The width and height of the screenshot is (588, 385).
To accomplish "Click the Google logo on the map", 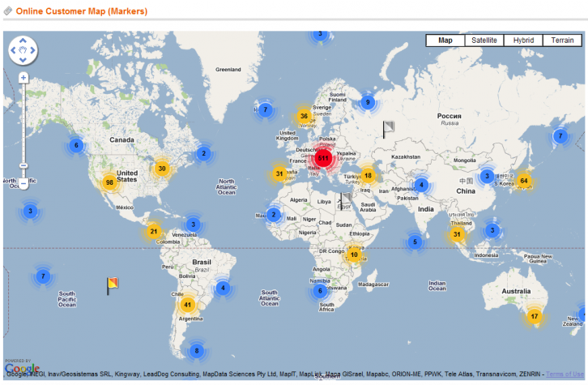I will click(x=22, y=368).
